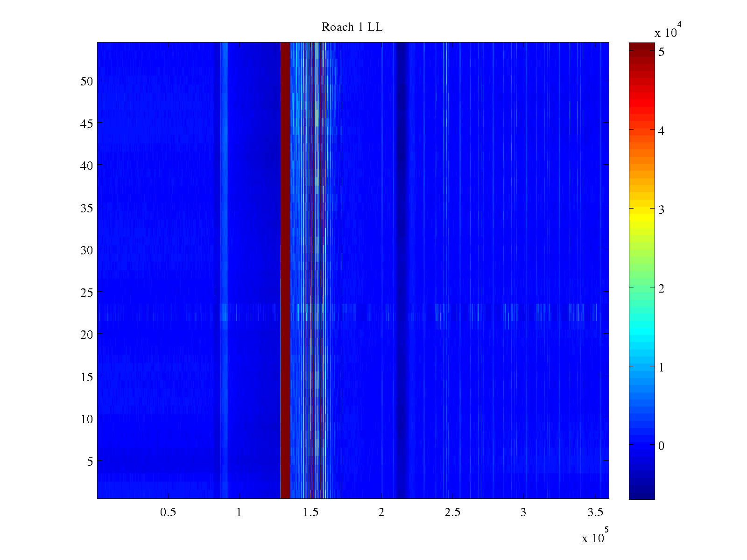This screenshot has width=747, height=560.
Task: Click the light blue vertical stripe near x=0.9
Action: point(224,270)
